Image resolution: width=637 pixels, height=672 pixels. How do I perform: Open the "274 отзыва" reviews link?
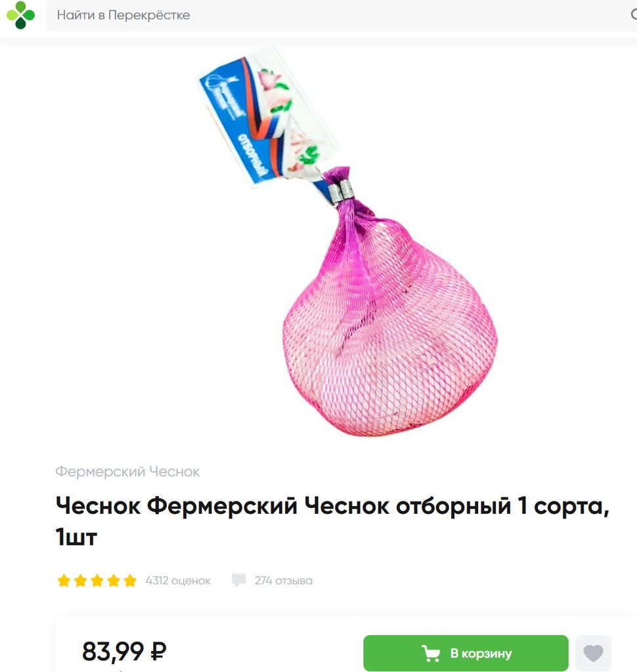pos(284,581)
